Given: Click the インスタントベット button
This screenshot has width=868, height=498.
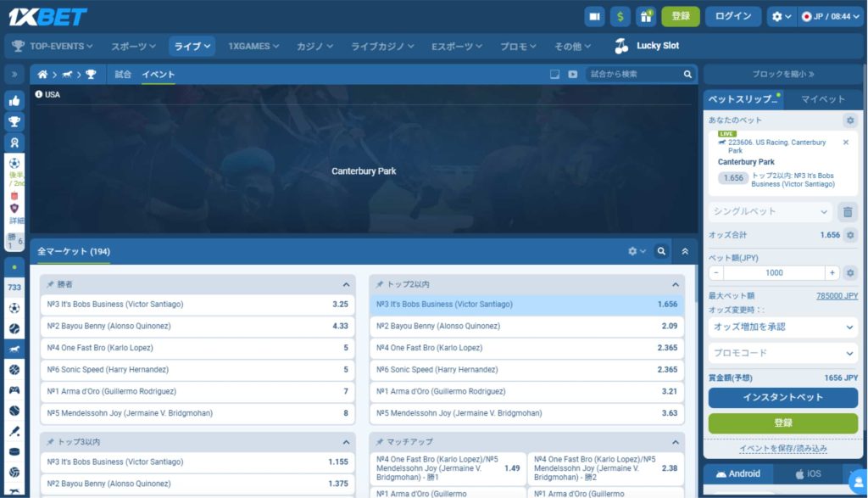Looking at the screenshot, I should point(782,397).
